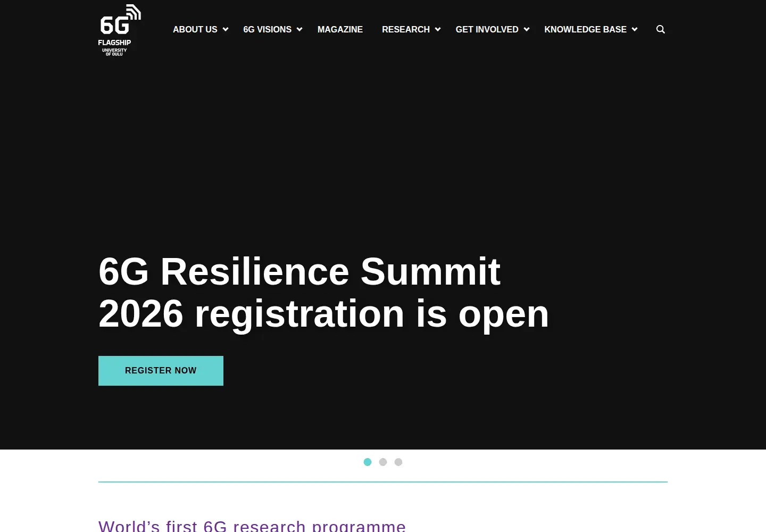Expand the Research chevron
This screenshot has width=766, height=532.
coord(438,29)
